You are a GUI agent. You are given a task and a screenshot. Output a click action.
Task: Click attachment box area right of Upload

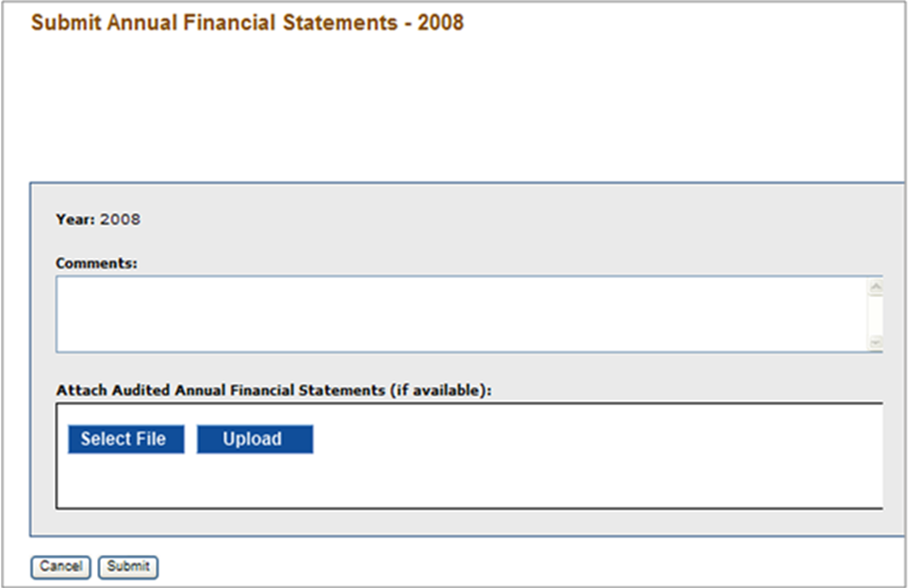click(594, 439)
